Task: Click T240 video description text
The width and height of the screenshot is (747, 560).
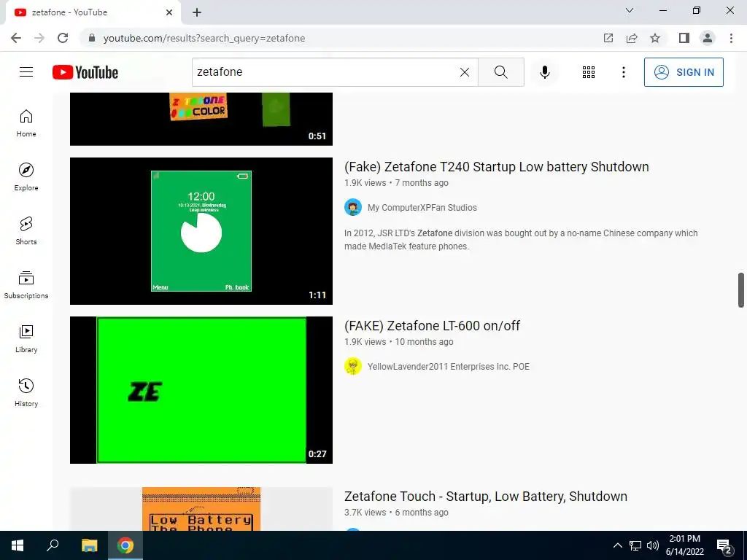Action: [521, 239]
